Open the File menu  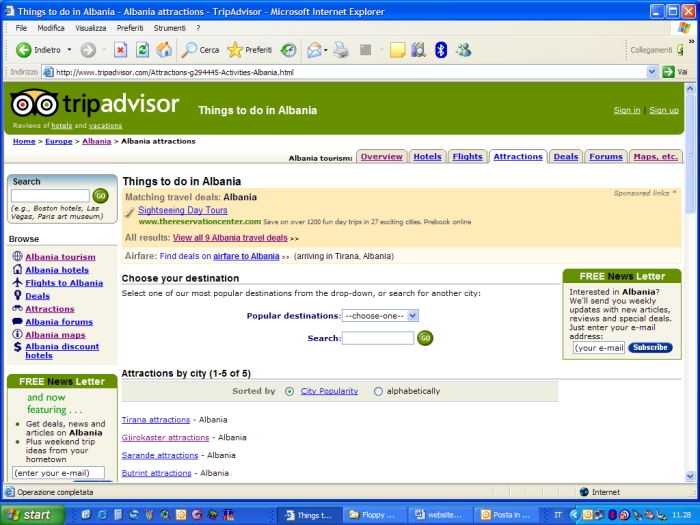21,28
